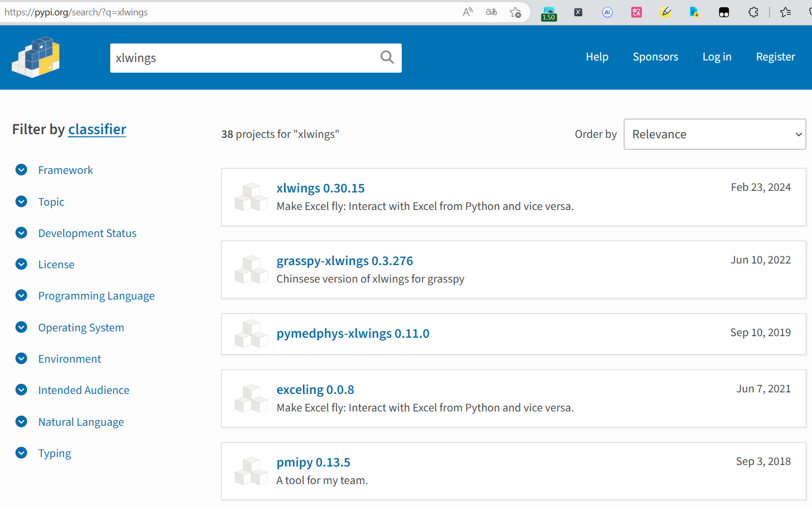The image size is (812, 509).
Task: Open the exceling 0.0.8 project
Action: (x=315, y=390)
